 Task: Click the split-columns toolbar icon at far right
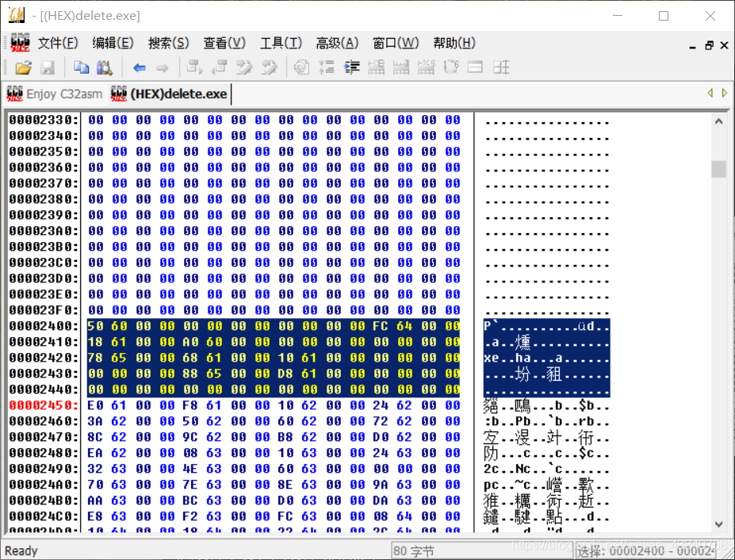pyautogui.click(x=501, y=67)
